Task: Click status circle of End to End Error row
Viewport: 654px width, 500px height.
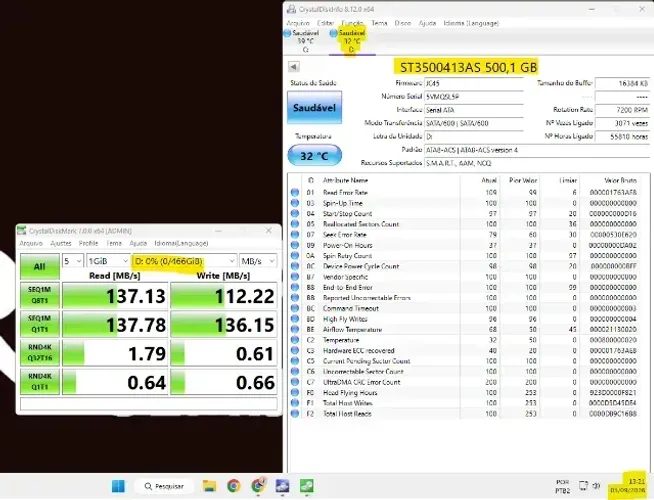Action: click(x=295, y=287)
